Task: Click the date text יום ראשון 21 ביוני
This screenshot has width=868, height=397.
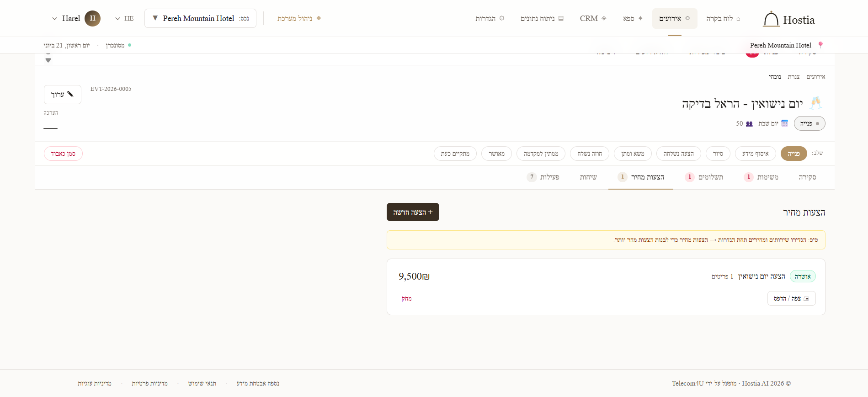Action: (66, 45)
